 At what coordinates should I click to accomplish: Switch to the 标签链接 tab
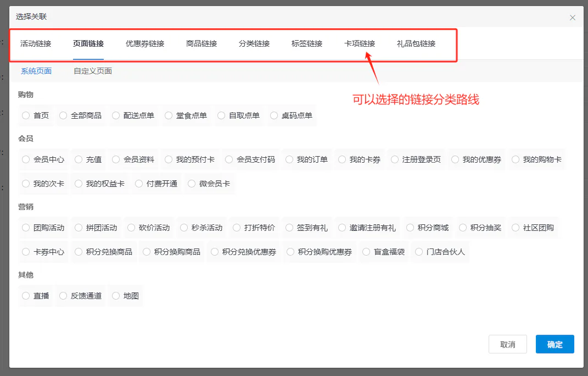[307, 43]
